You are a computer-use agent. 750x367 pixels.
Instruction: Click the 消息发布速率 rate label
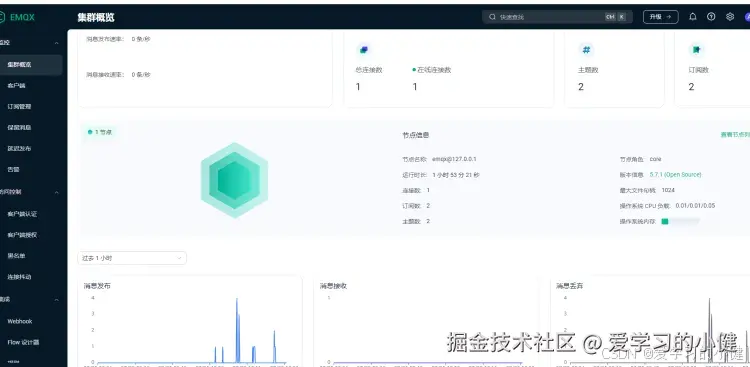(105, 39)
